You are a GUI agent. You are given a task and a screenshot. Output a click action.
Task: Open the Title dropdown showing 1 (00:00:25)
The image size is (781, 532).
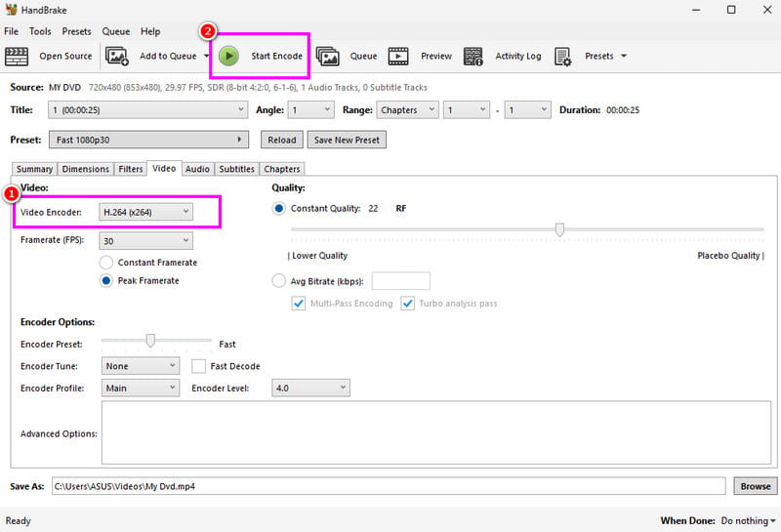tap(147, 110)
